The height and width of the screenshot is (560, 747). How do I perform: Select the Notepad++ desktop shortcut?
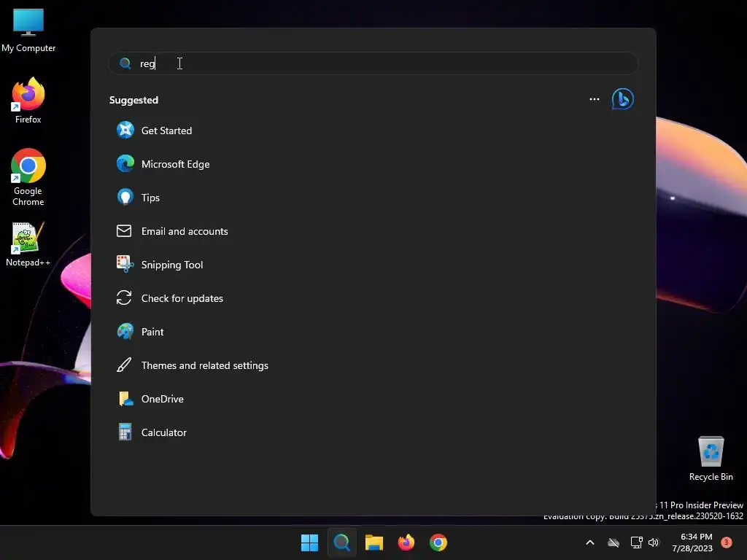(28, 244)
